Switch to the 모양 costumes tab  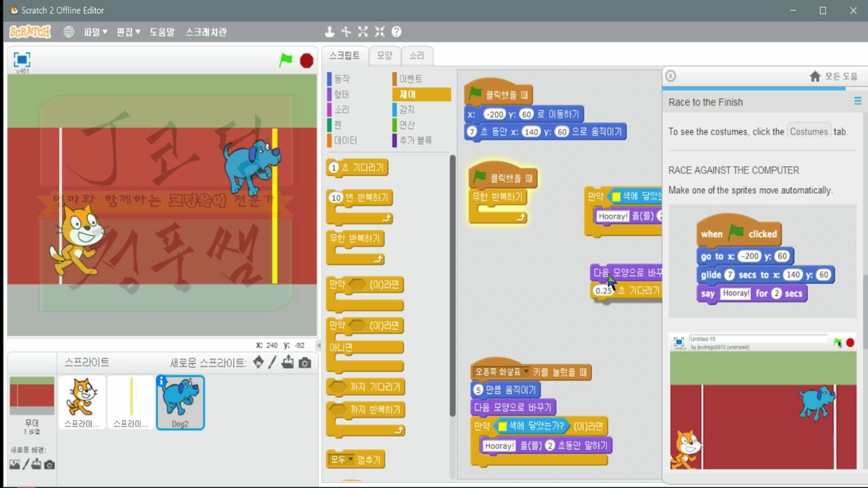pos(384,56)
